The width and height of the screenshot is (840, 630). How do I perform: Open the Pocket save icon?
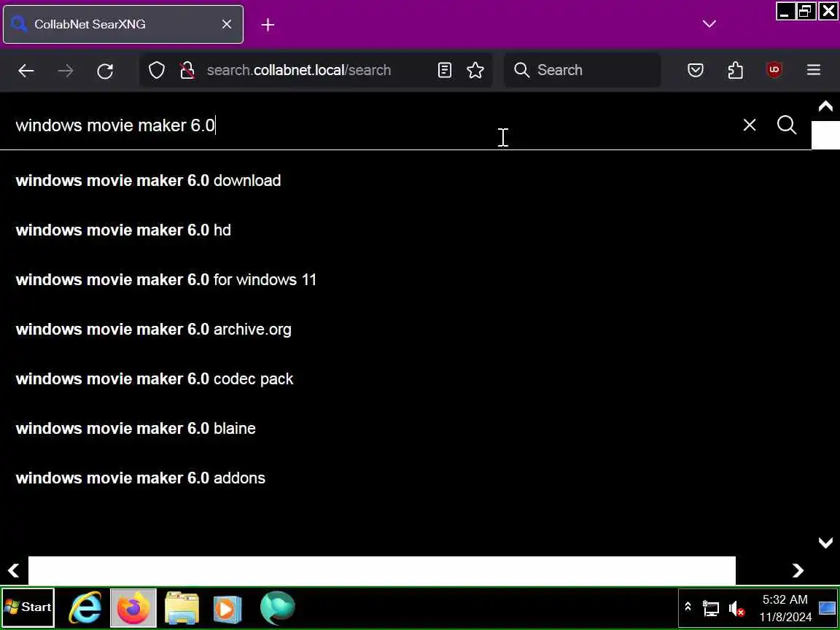(x=696, y=70)
